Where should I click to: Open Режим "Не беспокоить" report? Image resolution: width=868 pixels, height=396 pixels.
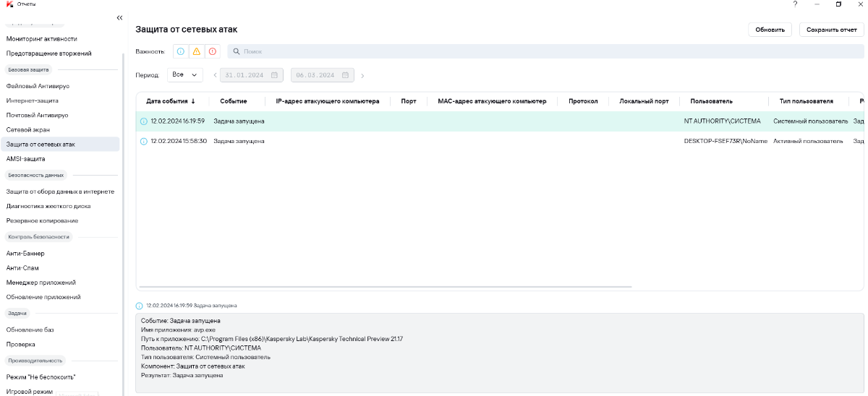(x=41, y=377)
